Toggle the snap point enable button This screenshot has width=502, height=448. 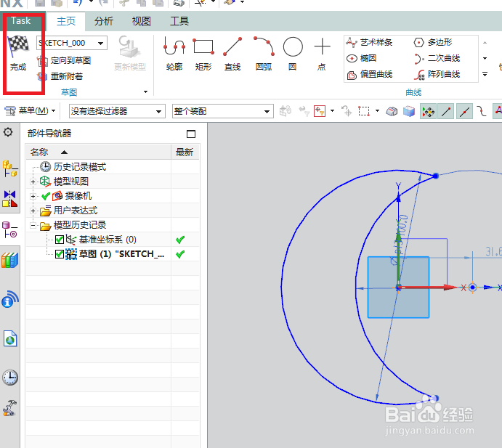pos(428,111)
